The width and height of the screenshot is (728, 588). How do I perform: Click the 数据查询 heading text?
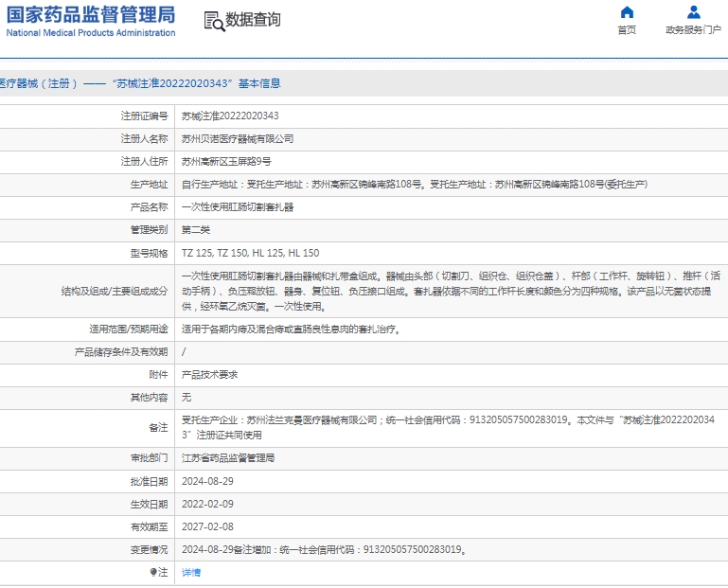(x=253, y=20)
